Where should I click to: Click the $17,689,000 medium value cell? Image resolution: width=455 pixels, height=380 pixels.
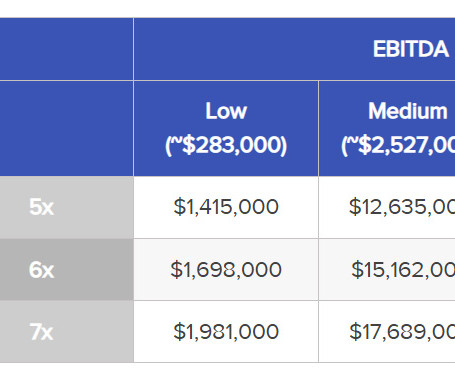(x=387, y=332)
